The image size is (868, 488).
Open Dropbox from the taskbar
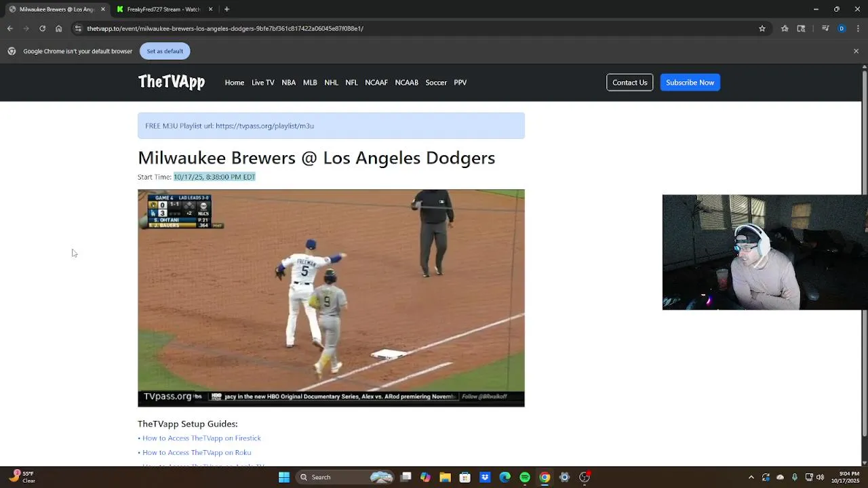pos(485,477)
